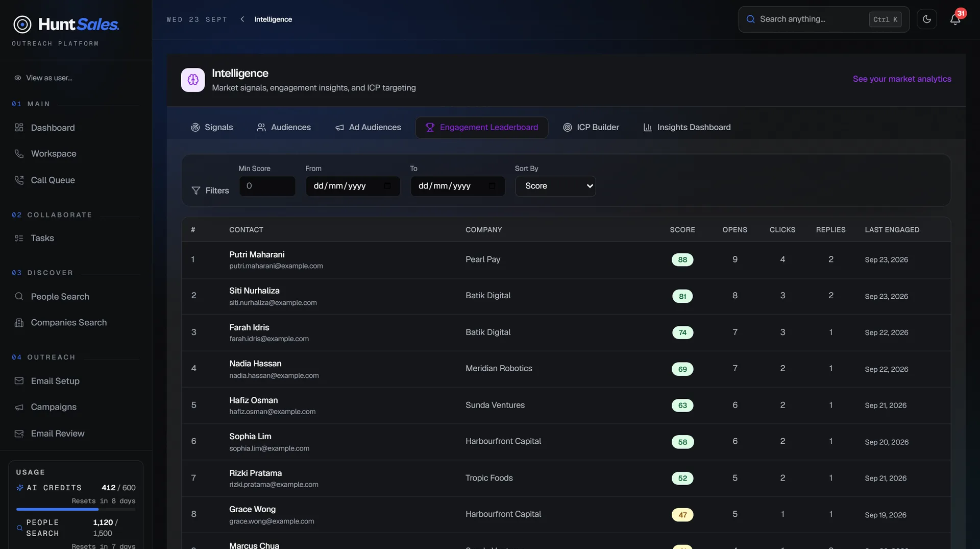Screen dimensions: 980x549
Task: Click the HuntSales logo icon
Action: 22,24
